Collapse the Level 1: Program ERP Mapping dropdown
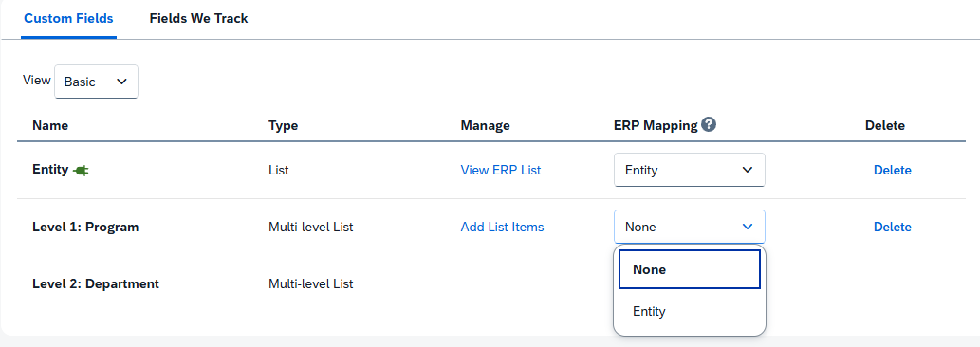 [690, 227]
